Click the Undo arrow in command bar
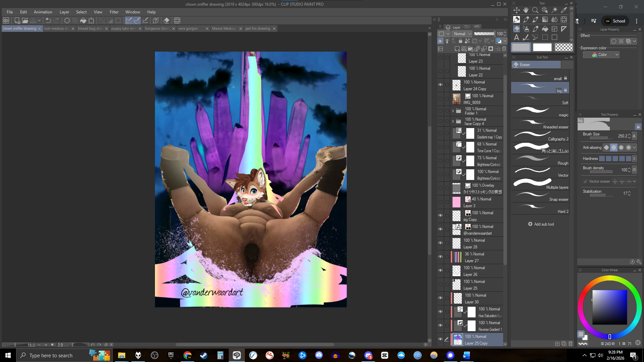Viewport: 644px width, 362px height. 48,20
